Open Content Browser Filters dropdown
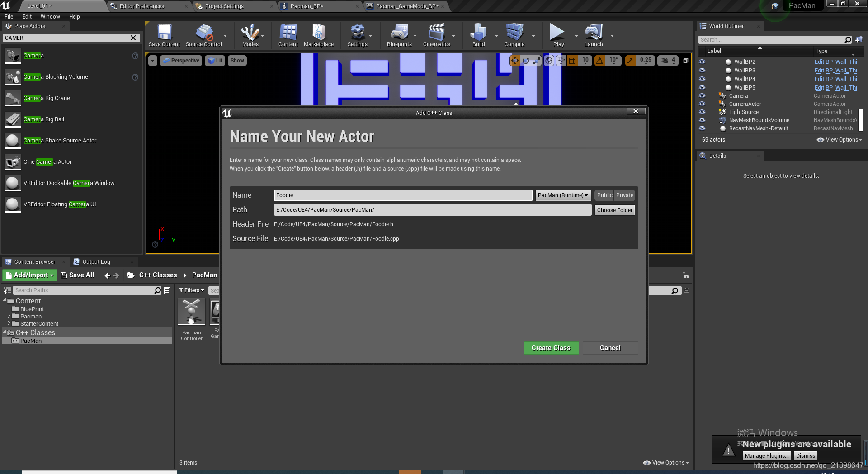 (192, 290)
